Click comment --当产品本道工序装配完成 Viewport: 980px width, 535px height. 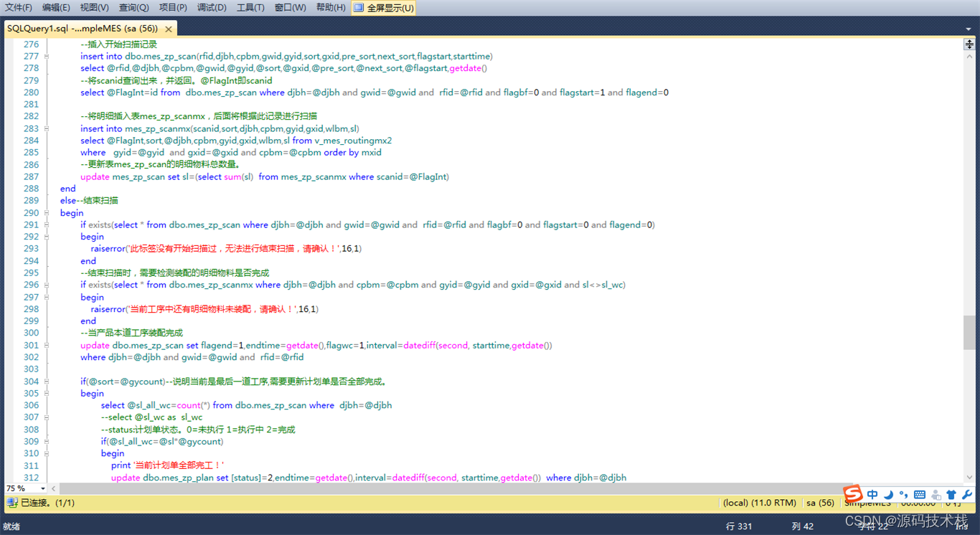(131, 333)
